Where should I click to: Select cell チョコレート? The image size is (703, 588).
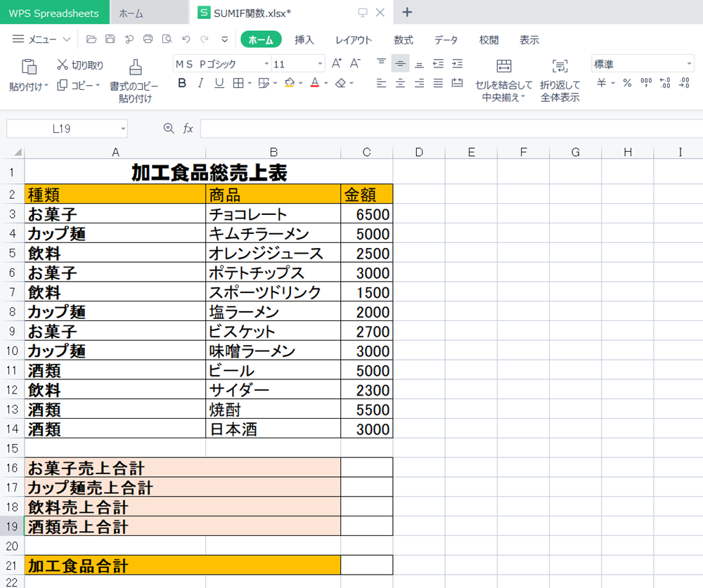pos(273,214)
